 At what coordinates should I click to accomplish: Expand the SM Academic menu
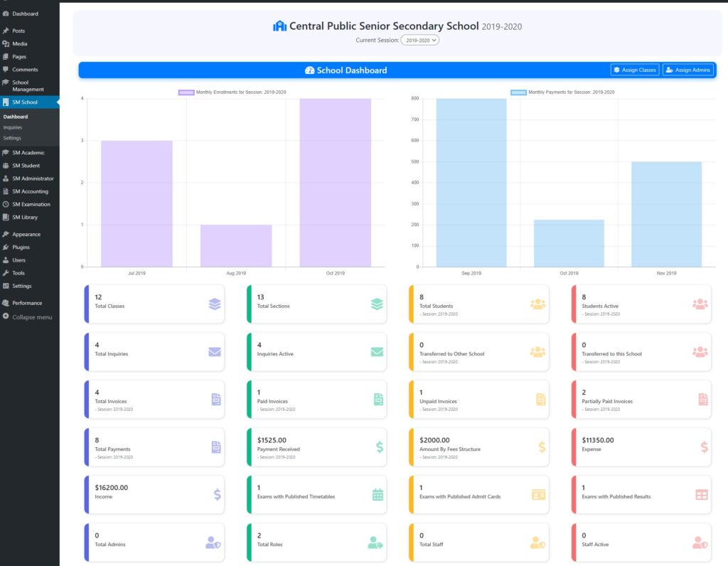pos(28,153)
